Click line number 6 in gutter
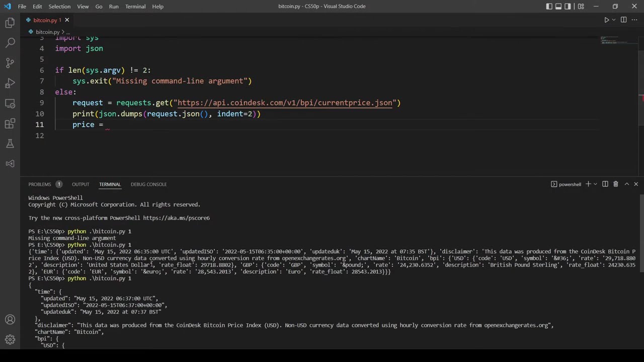This screenshot has width=644, height=362. pyautogui.click(x=42, y=70)
